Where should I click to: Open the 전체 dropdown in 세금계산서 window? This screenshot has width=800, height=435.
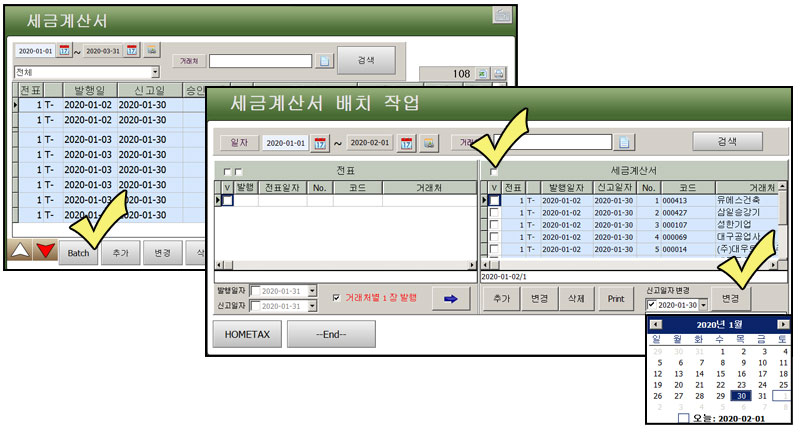[x=155, y=72]
